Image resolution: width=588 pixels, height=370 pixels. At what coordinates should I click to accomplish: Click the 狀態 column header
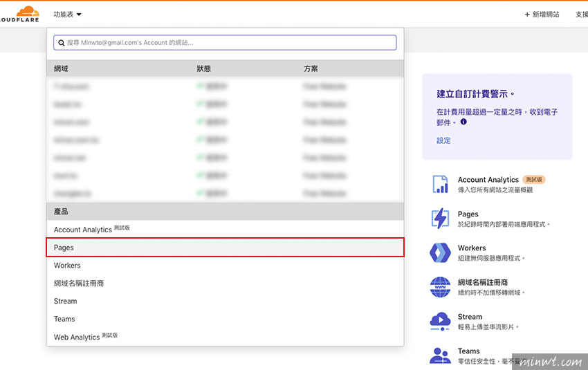click(x=203, y=68)
